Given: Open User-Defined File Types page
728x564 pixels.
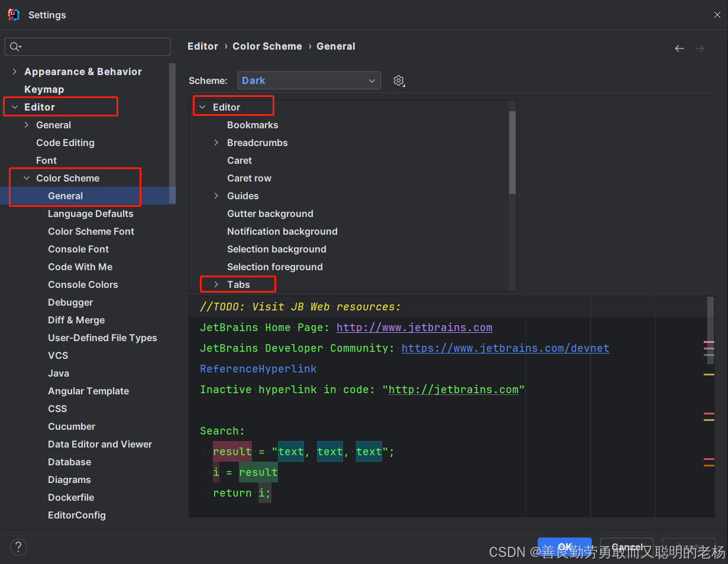Looking at the screenshot, I should point(102,338).
